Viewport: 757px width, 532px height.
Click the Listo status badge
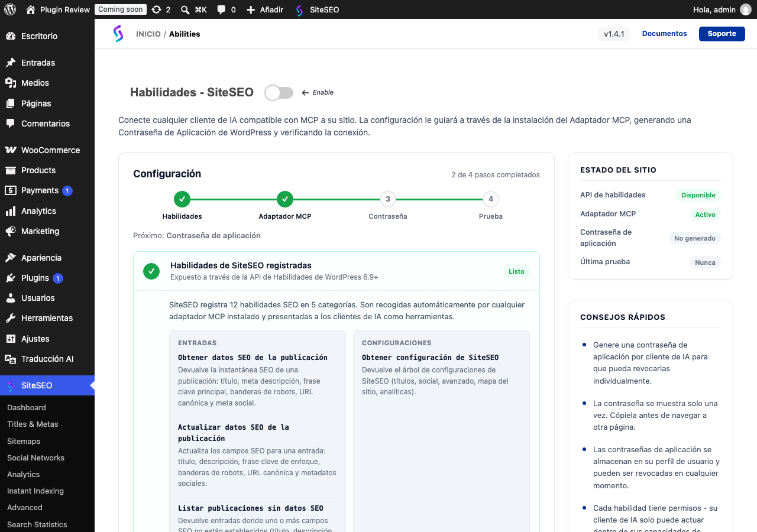(517, 271)
